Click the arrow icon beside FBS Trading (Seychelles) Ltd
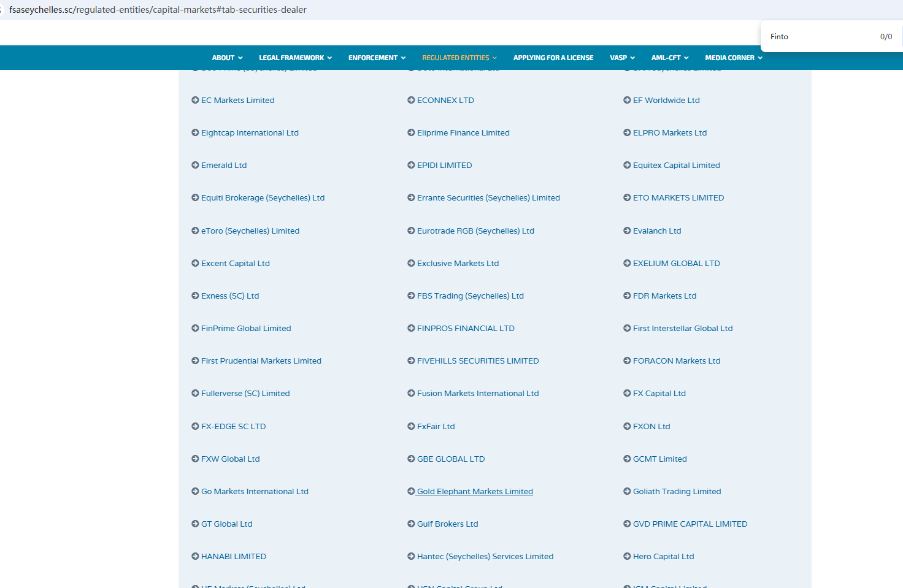The width and height of the screenshot is (903, 588). click(411, 296)
